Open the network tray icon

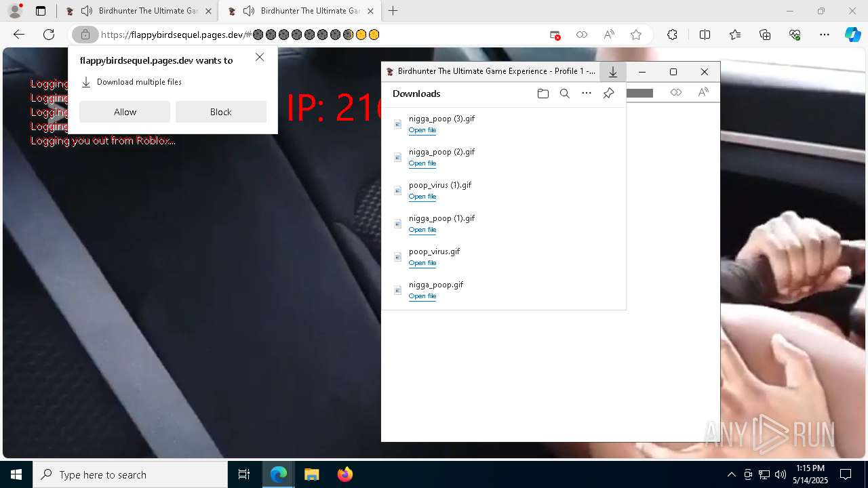764,474
